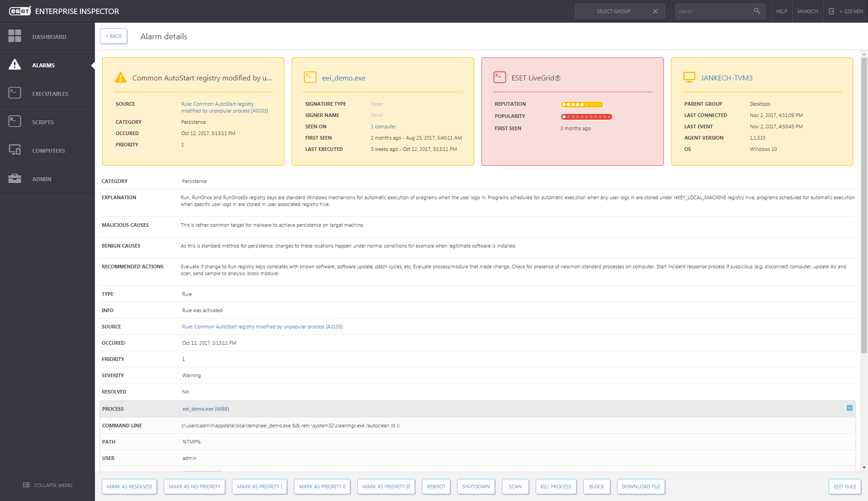
Task: Click the command line value text
Action: [291, 426]
